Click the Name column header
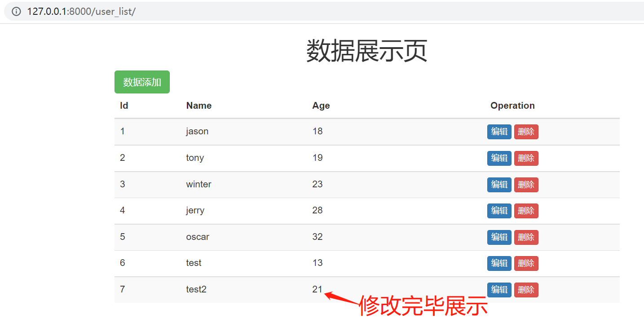This screenshot has width=644, height=323. click(x=198, y=106)
